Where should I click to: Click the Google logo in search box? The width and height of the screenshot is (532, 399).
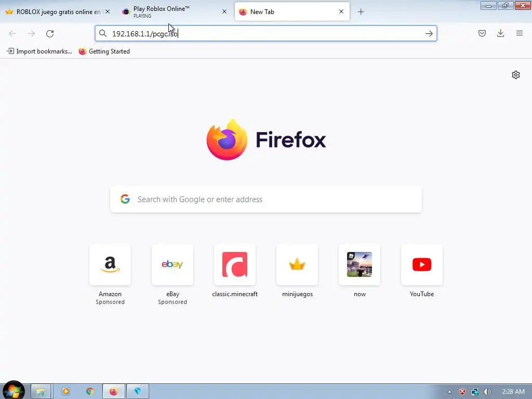[125, 199]
